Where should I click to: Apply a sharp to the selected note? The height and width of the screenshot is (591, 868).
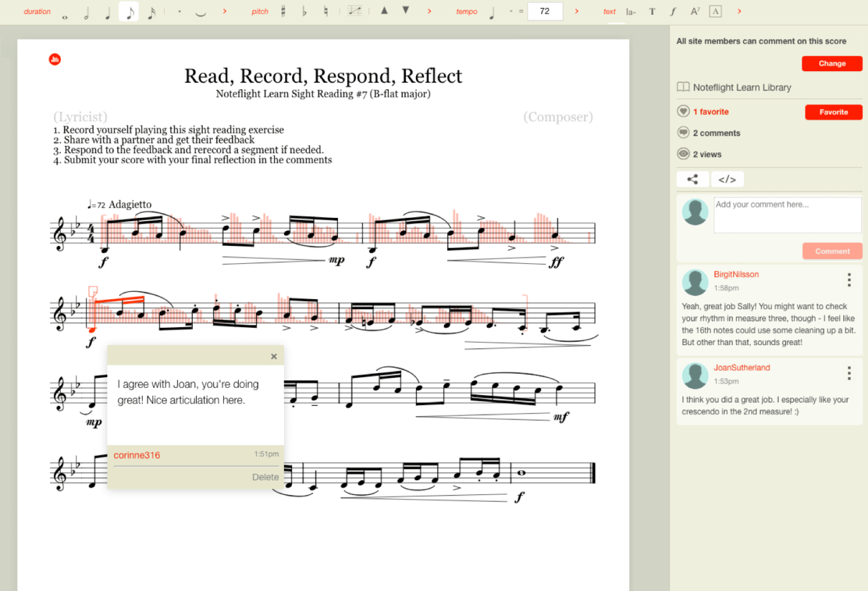(283, 11)
